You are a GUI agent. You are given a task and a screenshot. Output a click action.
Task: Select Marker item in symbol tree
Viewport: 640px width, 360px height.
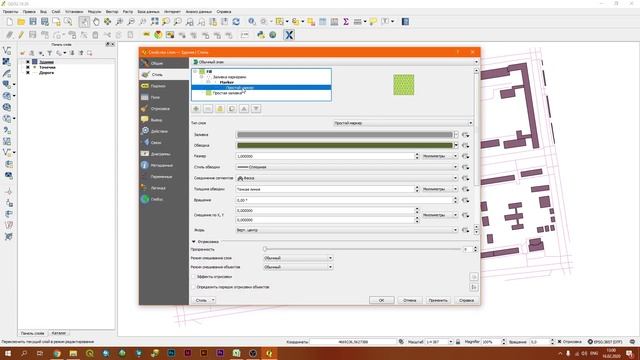point(227,82)
